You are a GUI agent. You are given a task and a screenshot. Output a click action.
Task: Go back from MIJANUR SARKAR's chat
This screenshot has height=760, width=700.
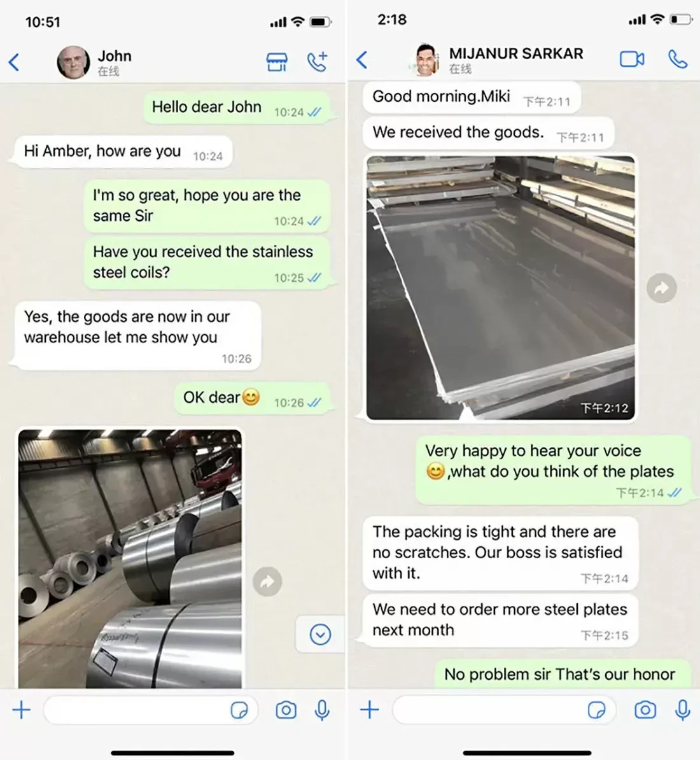[362, 60]
